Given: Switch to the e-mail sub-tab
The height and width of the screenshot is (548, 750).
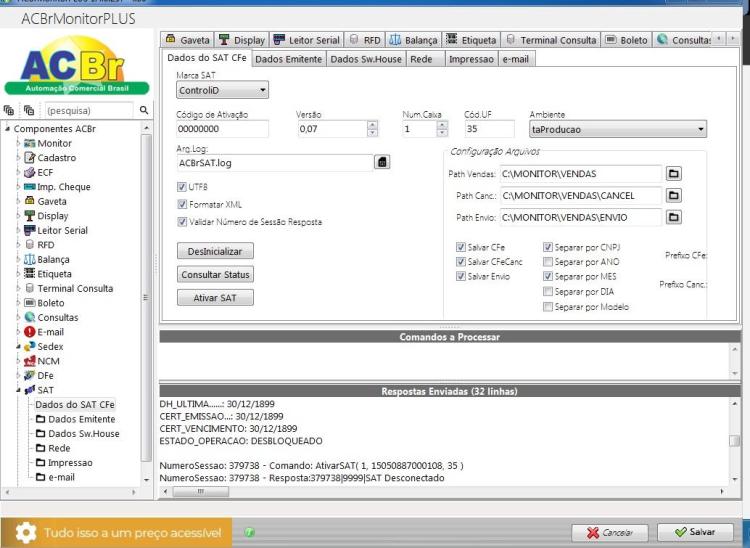Looking at the screenshot, I should click(x=516, y=59).
